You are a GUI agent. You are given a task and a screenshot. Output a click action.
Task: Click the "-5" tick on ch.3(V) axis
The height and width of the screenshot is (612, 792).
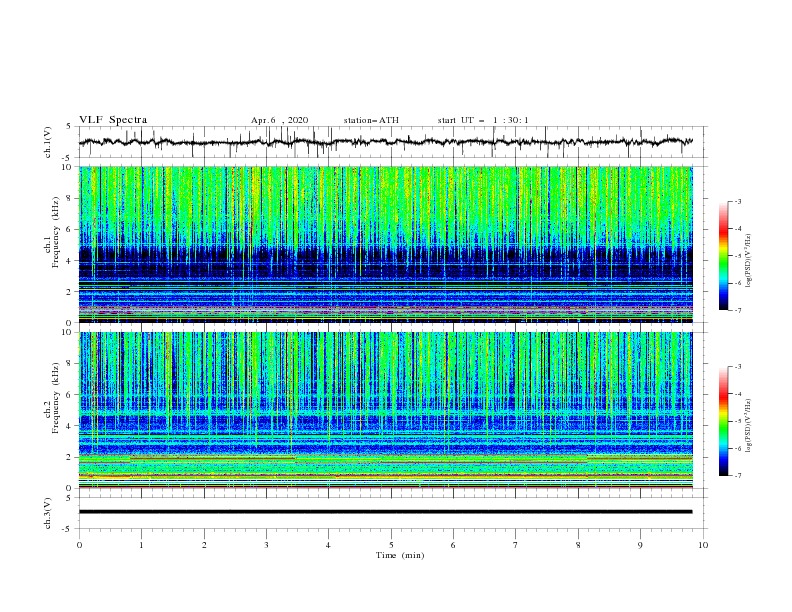point(68,529)
